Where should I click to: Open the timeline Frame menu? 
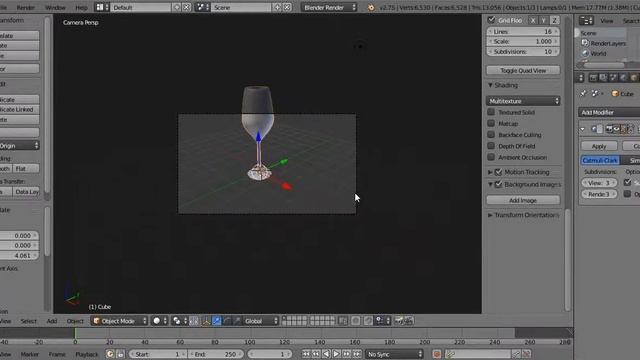click(x=57, y=354)
